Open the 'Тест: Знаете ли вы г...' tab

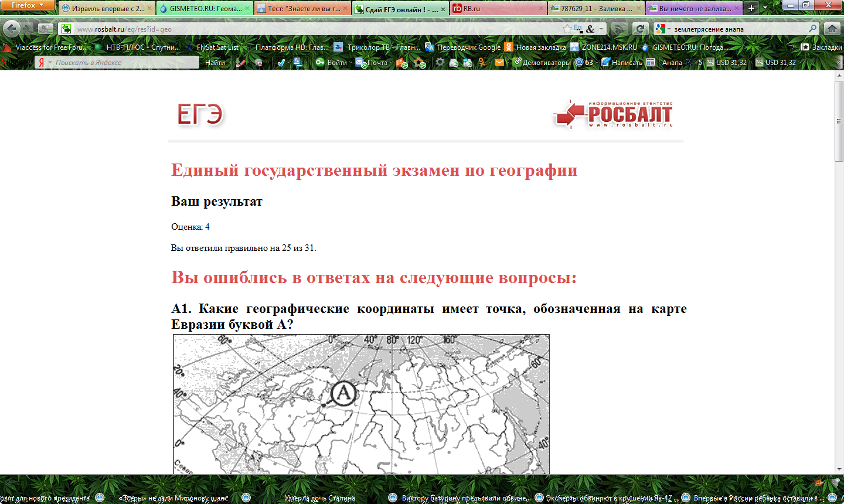[x=302, y=9]
